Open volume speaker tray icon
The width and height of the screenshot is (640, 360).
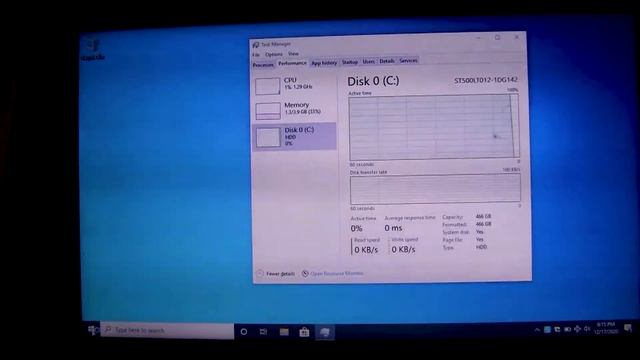587,329
